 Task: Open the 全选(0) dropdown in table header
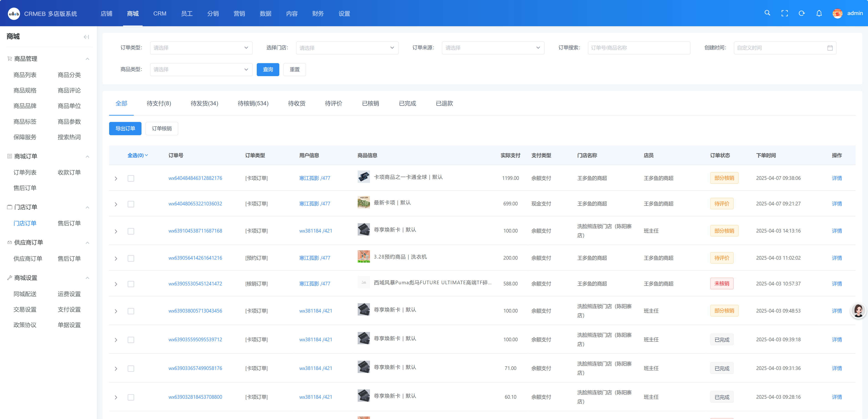point(137,155)
